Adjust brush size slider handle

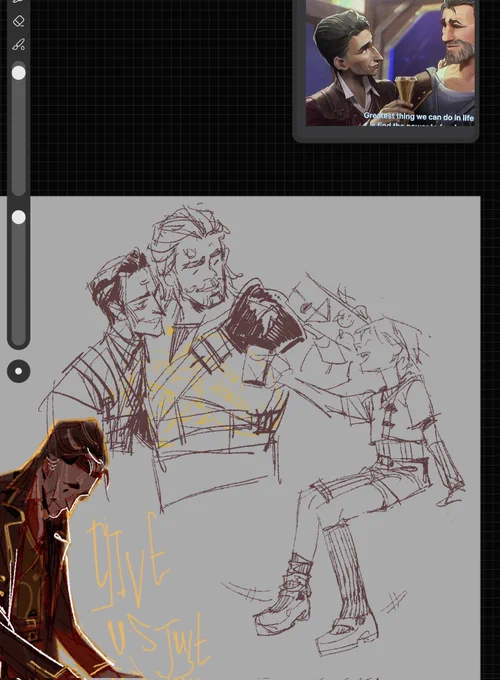click(x=18, y=72)
